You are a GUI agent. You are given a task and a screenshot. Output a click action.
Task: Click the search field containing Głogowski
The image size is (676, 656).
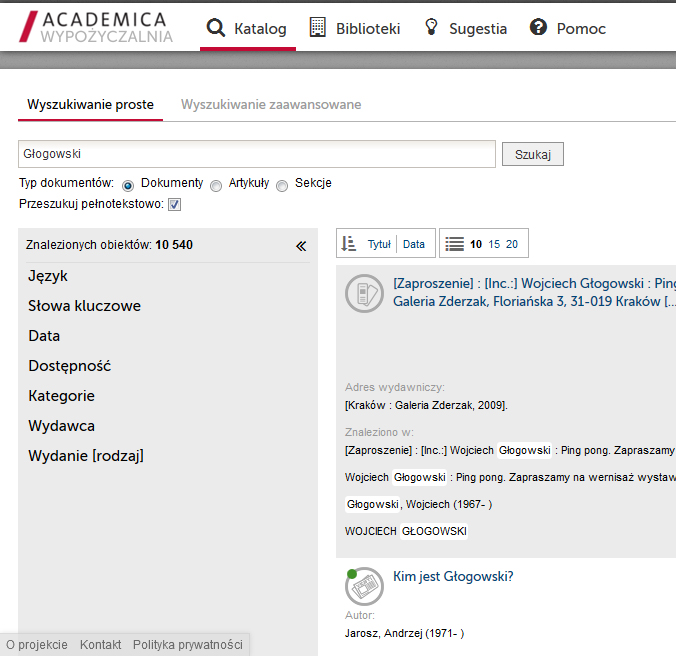(x=257, y=154)
